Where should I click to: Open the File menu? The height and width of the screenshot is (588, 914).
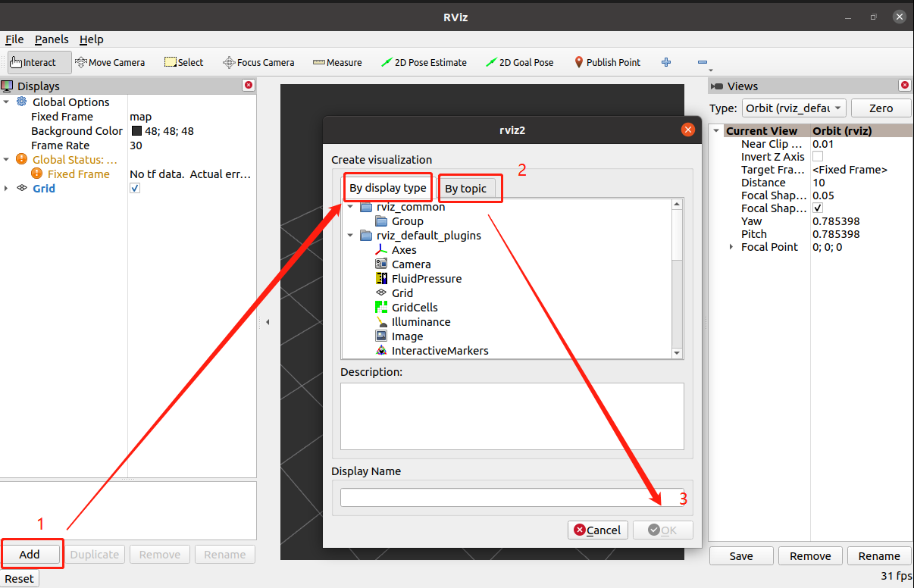point(14,39)
